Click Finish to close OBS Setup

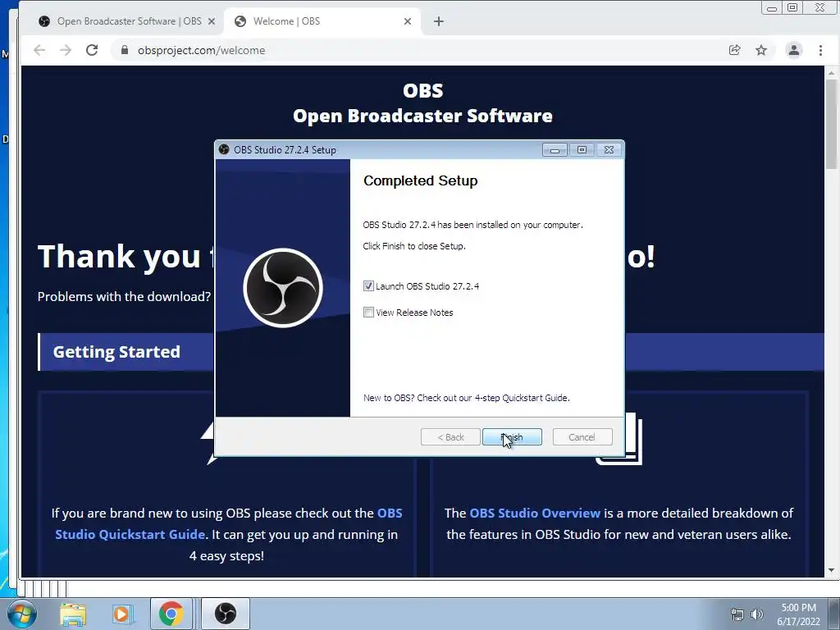pyautogui.click(x=512, y=437)
